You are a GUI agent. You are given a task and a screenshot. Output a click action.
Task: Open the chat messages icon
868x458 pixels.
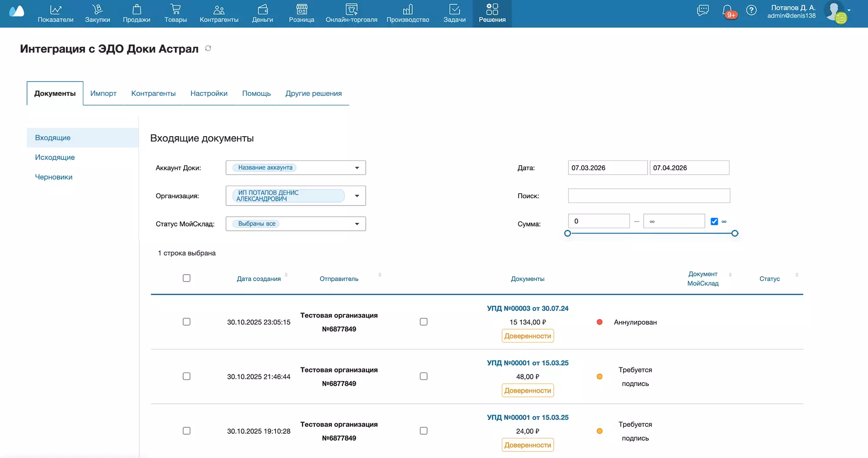703,10
